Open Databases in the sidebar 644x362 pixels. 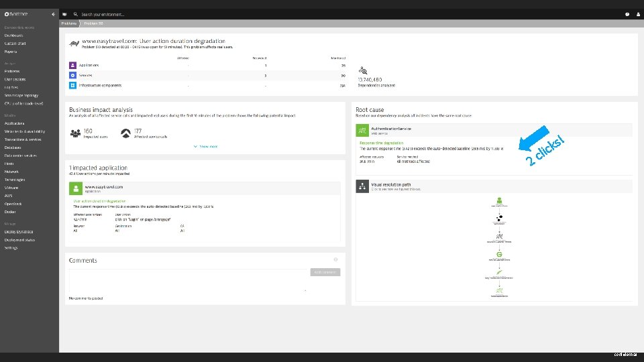pyautogui.click(x=13, y=147)
